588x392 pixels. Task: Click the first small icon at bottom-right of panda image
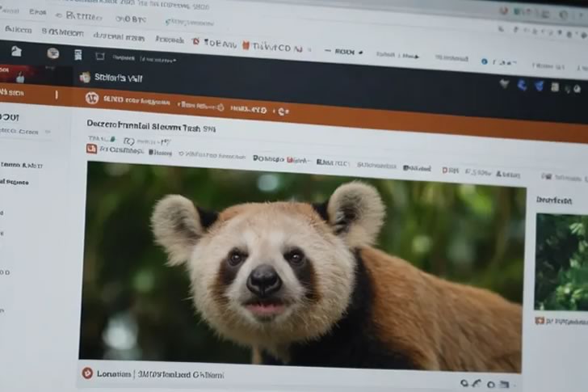464,383
